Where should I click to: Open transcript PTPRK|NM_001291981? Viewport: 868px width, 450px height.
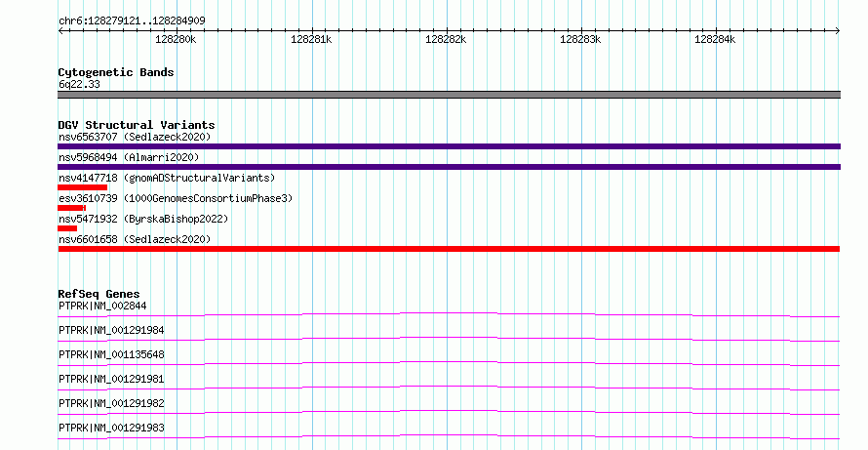111,379
